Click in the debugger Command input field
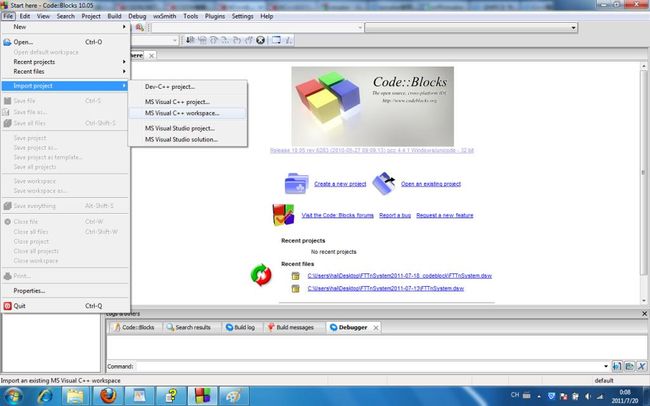Screen dimensions: 650x406 369,367
